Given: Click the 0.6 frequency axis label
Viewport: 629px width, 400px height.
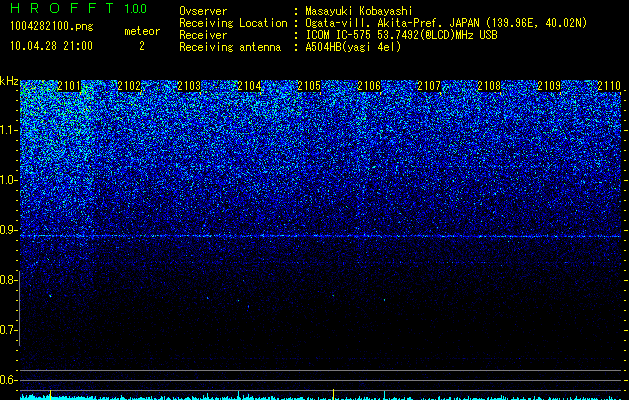Looking at the screenshot, I should pos(8,380).
